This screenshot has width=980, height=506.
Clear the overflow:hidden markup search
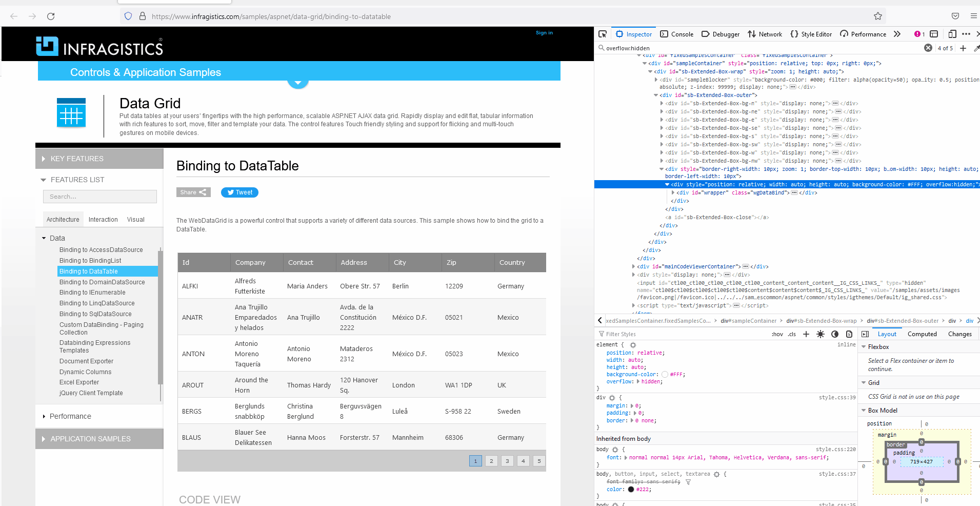tap(928, 47)
